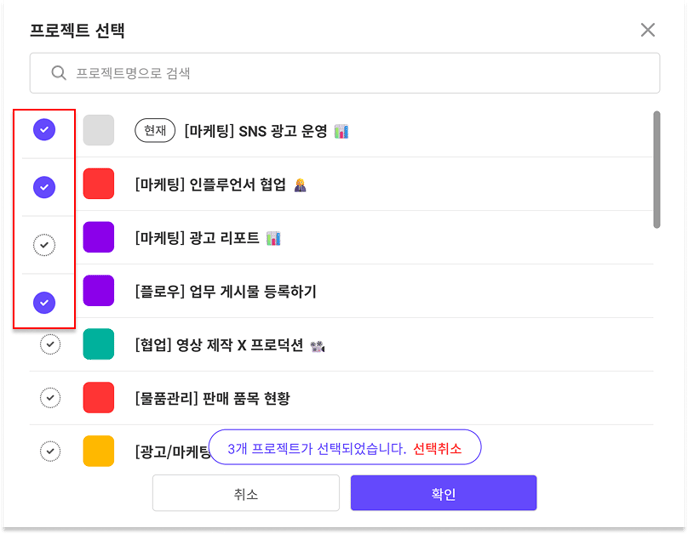Click the 취소 cancel button
Screen dimensions: 688x534
click(246, 493)
